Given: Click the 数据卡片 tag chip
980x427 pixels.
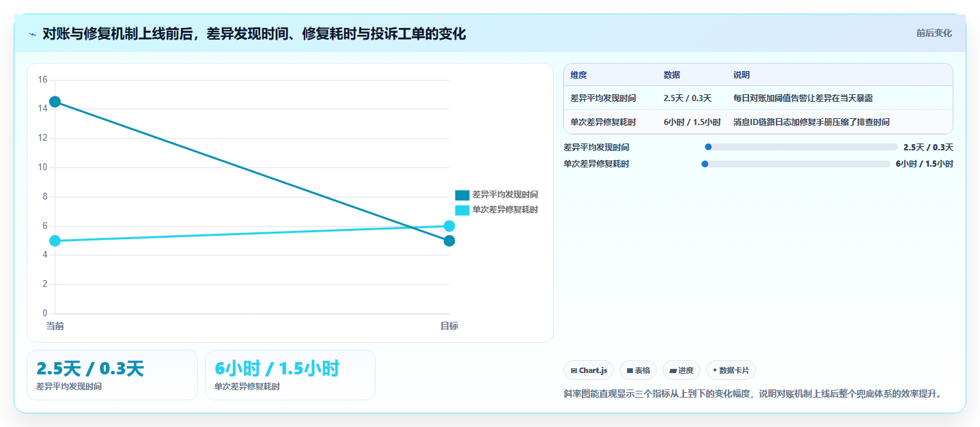Looking at the screenshot, I should (731, 370).
